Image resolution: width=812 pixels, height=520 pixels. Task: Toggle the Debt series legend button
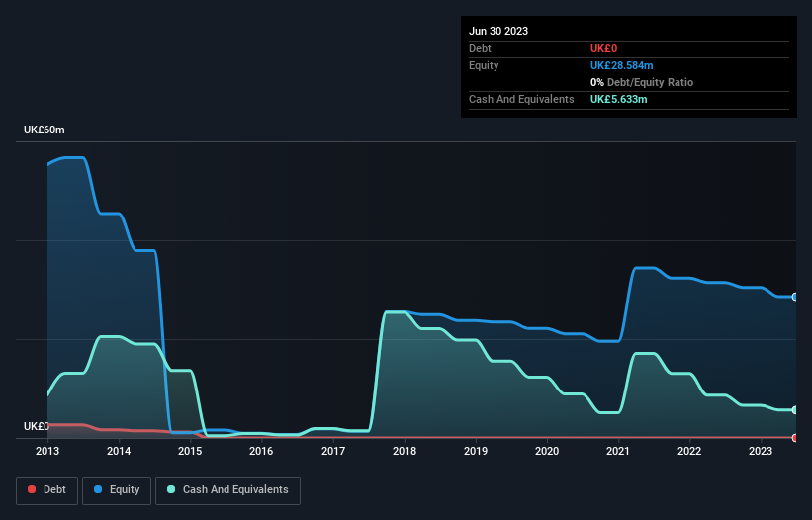point(47,490)
